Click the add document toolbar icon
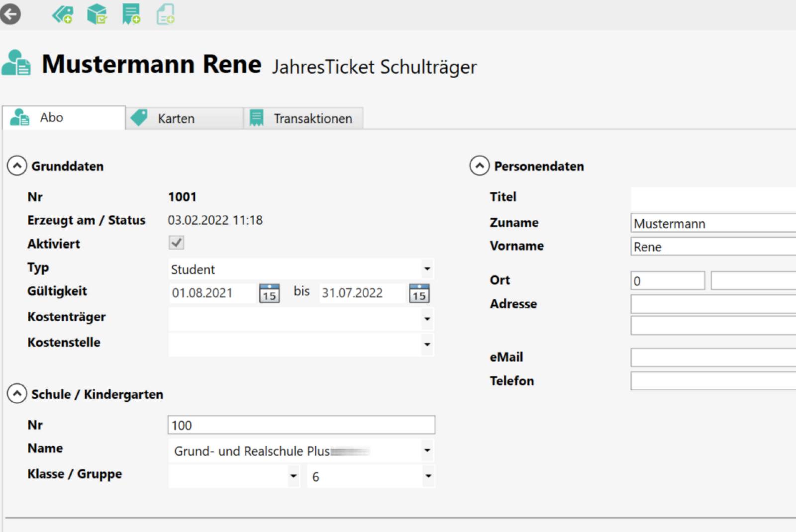Image resolution: width=796 pixels, height=532 pixels. click(166, 14)
